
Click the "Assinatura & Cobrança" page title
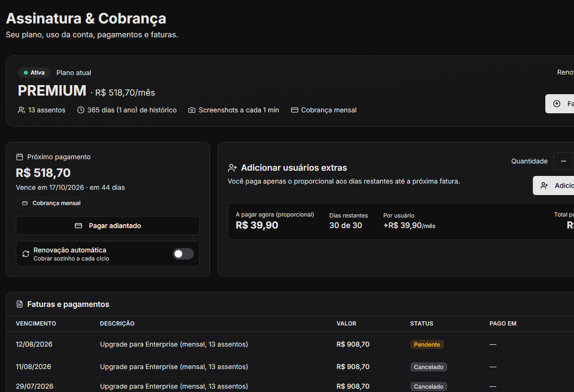coord(86,19)
